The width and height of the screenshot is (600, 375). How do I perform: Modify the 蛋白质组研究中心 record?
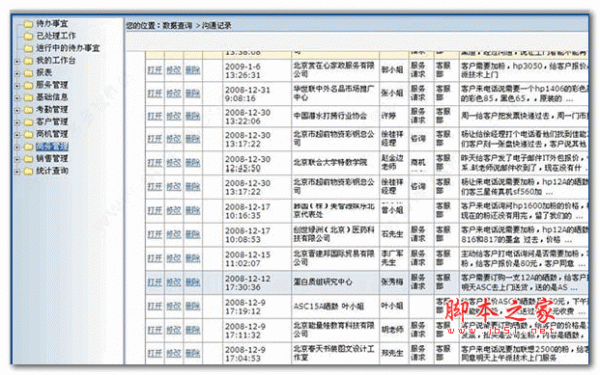pyautogui.click(x=174, y=282)
